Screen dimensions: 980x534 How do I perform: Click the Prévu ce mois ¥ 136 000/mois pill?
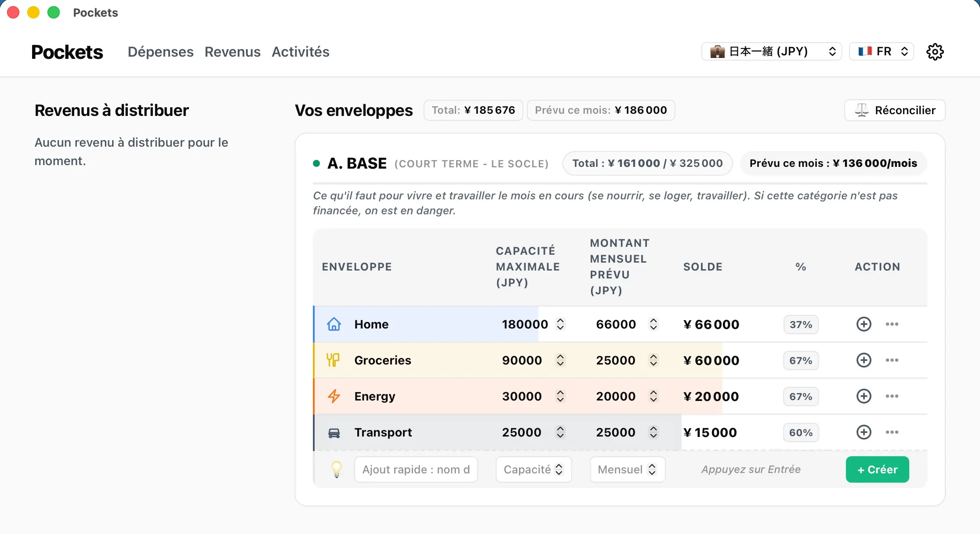pyautogui.click(x=833, y=163)
